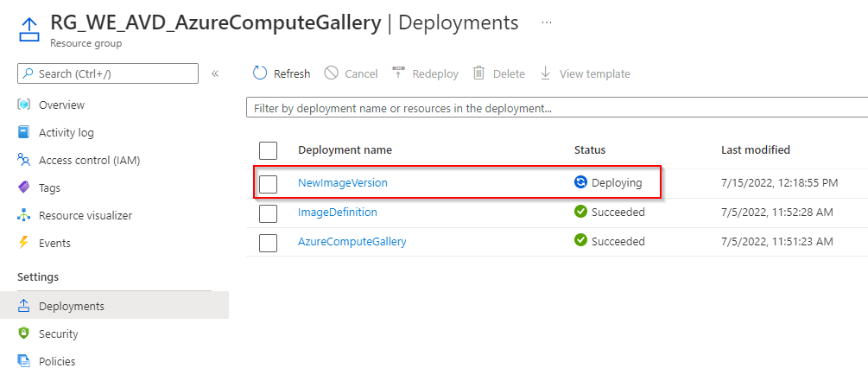This screenshot has width=868, height=381.
Task: Click Succeeded status in AzureComputeGallery row
Action: pos(618,241)
